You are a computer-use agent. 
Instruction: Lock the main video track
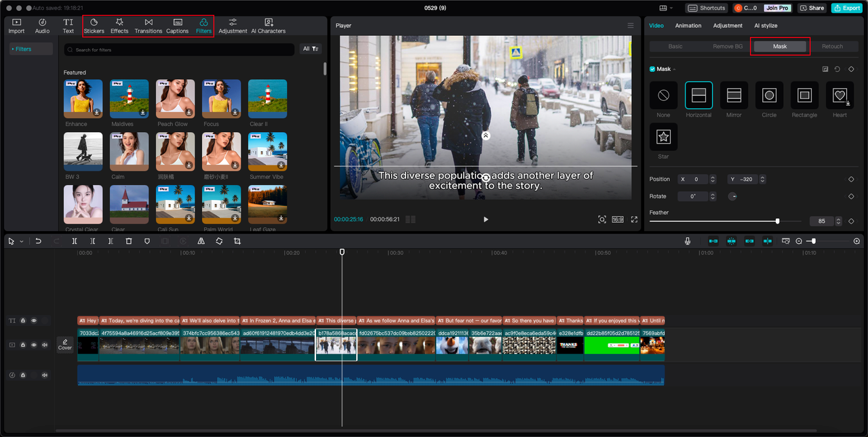[23, 345]
